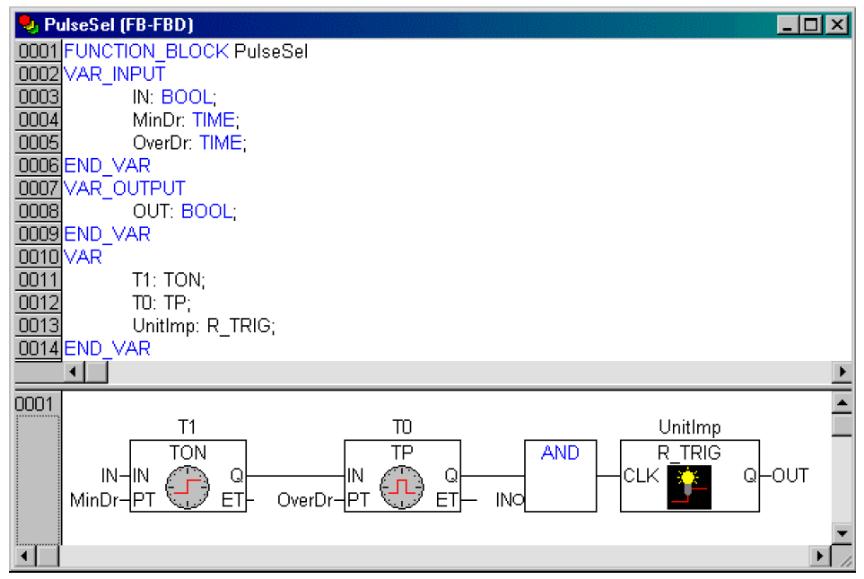Click the R_TRIG block type name
Screen dimensions: 864x579
tap(689, 453)
